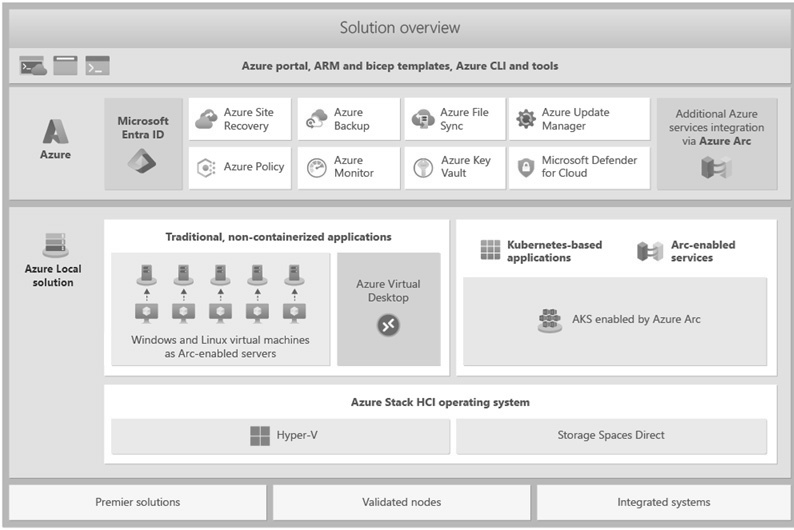The height and width of the screenshot is (530, 794).
Task: Click the first server icon in the virtual machines row
Action: [x=147, y=275]
